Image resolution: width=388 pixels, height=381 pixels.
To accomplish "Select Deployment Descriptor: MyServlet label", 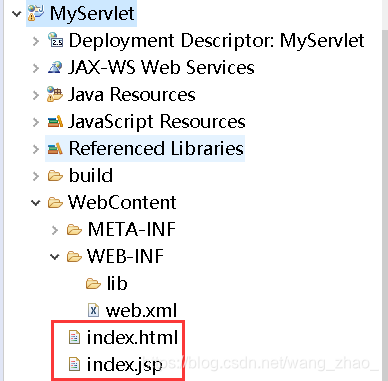I will pyautogui.click(x=216, y=41).
